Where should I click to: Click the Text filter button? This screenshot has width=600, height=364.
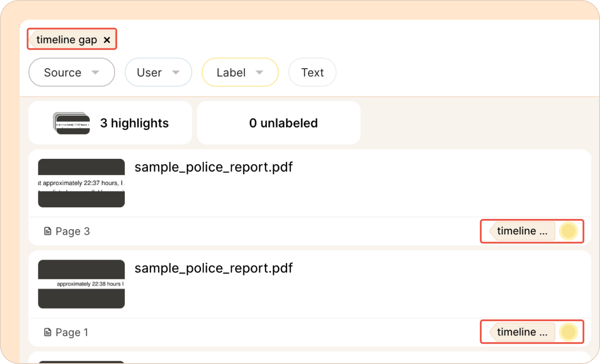click(312, 73)
